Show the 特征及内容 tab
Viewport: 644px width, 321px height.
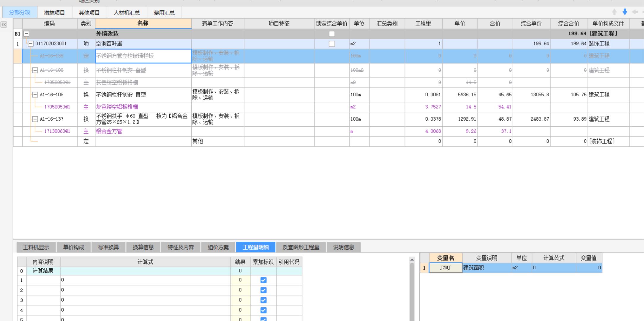coord(181,247)
